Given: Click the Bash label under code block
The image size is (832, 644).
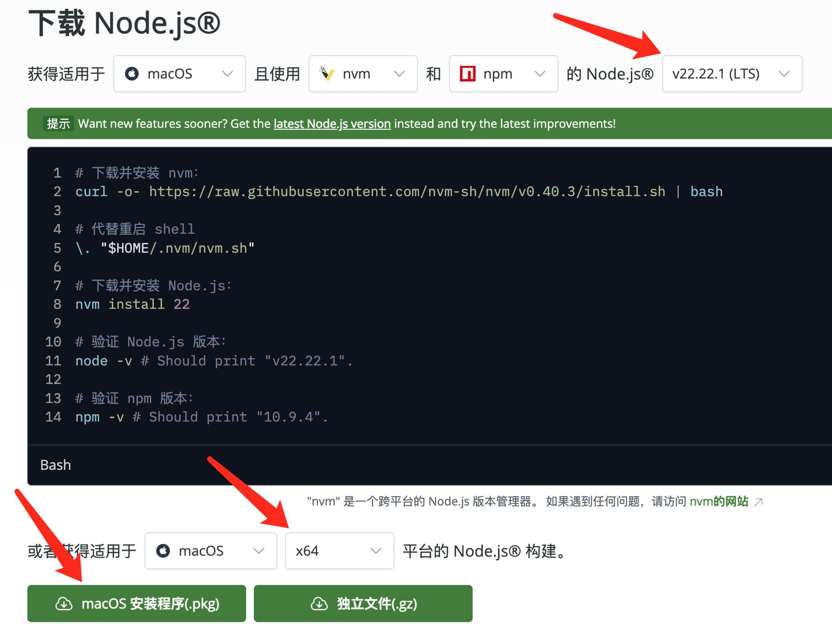Looking at the screenshot, I should (55, 465).
